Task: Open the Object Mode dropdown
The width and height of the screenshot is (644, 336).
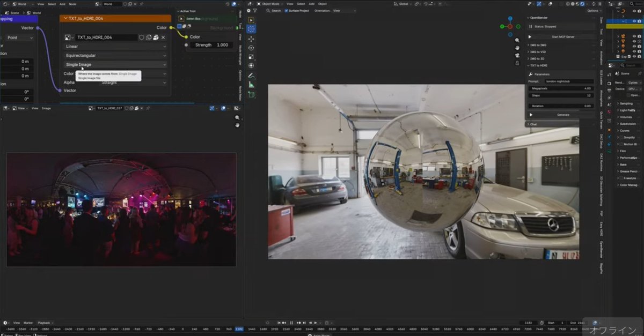Action: 269,4
